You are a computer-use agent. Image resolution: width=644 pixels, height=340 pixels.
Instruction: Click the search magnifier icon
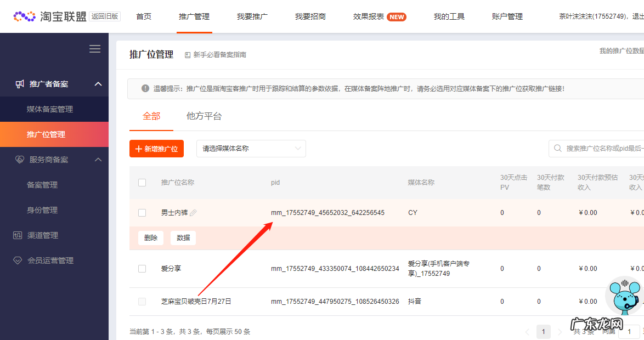point(558,148)
